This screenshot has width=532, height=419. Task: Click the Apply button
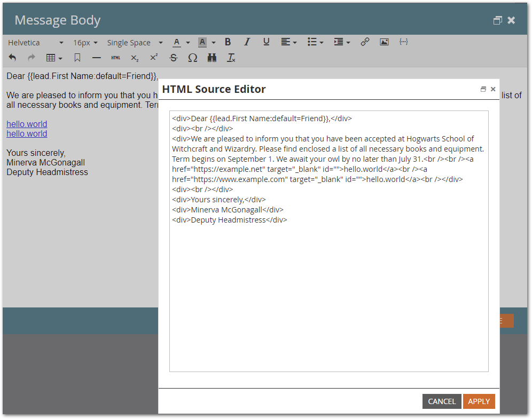click(479, 401)
